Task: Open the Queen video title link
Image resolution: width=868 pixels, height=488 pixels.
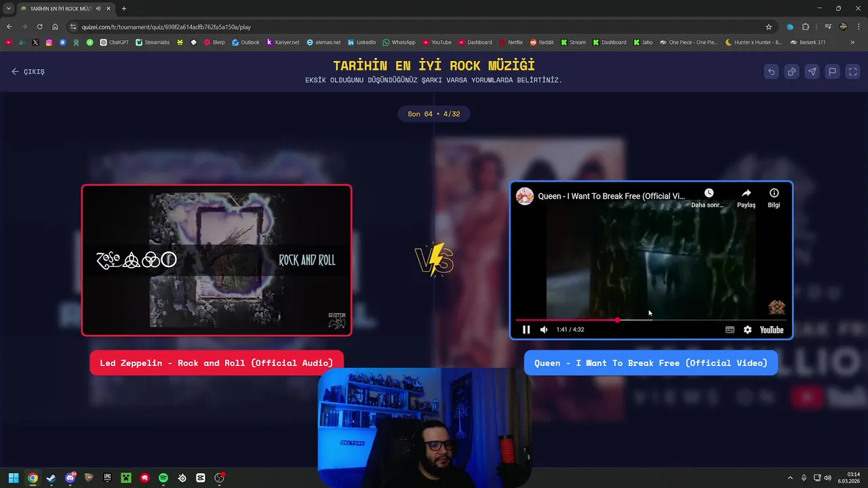Action: (611, 197)
